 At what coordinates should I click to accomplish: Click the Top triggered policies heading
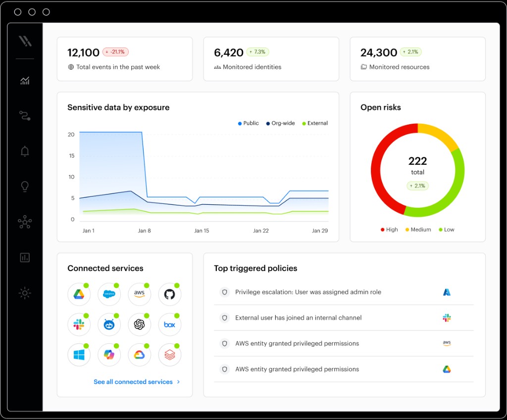pyautogui.click(x=255, y=269)
